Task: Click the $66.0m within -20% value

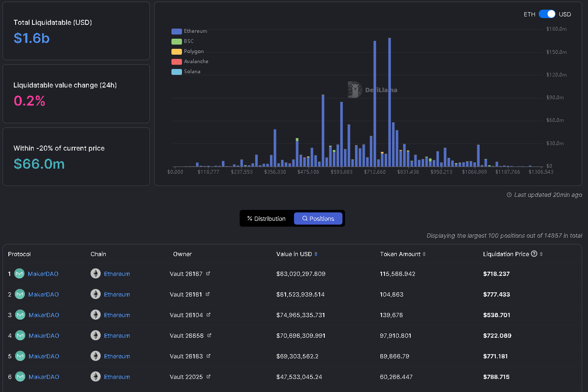Action: tap(39, 164)
